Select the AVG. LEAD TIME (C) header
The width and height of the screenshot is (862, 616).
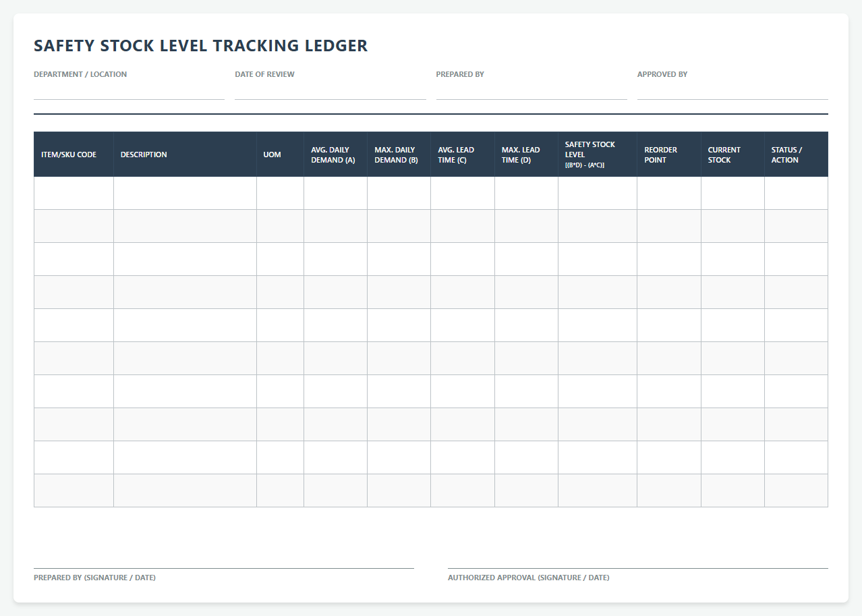[463, 155]
